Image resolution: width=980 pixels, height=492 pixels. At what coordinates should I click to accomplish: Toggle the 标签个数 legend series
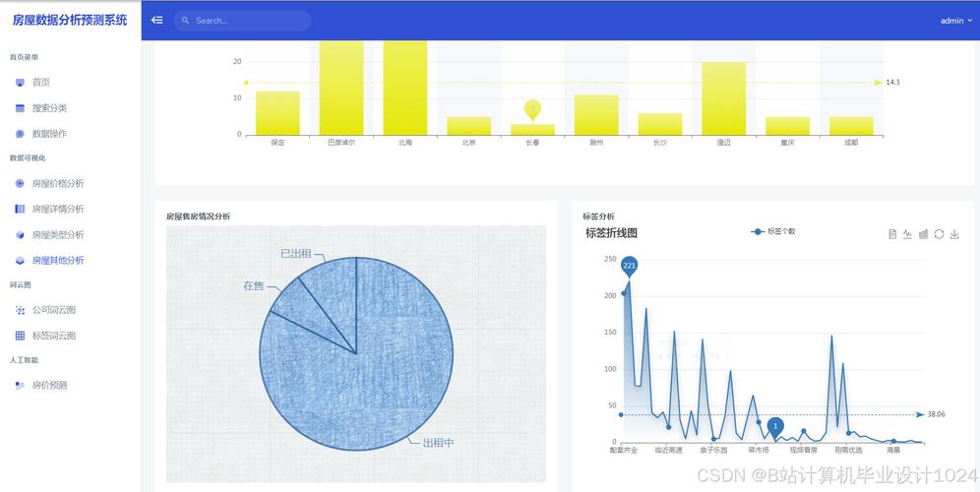point(773,231)
